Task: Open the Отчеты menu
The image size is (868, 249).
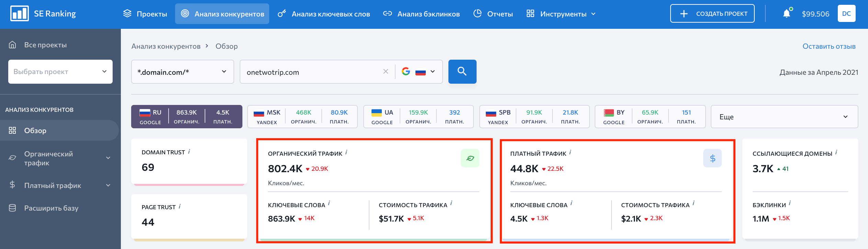Action: point(493,14)
